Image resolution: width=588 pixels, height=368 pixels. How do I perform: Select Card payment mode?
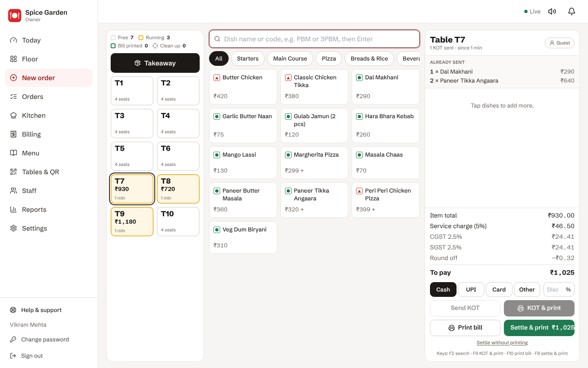coord(499,289)
